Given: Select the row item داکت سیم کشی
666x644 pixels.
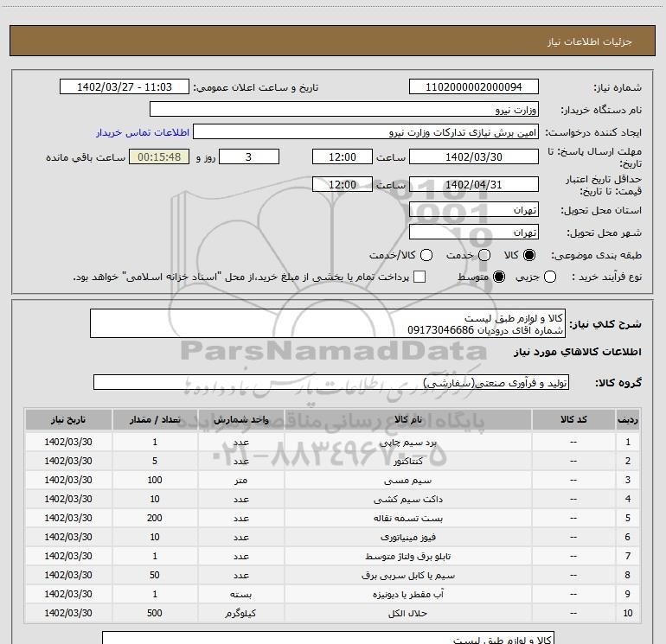Looking at the screenshot, I should (x=407, y=500).
